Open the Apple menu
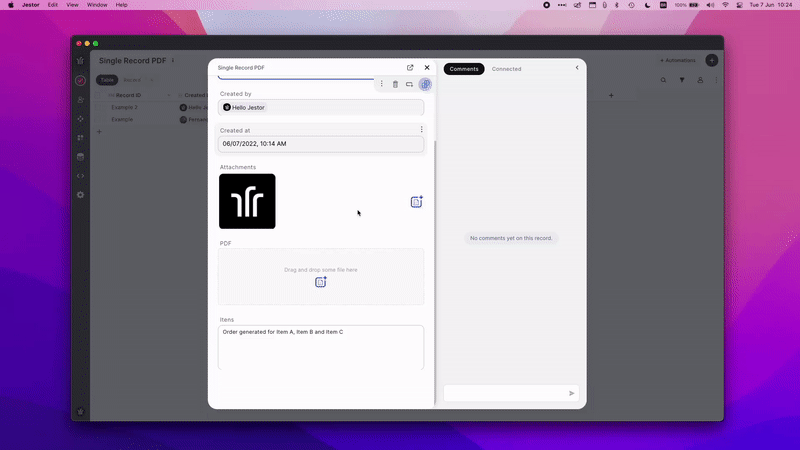This screenshot has height=450, width=800. (11, 5)
